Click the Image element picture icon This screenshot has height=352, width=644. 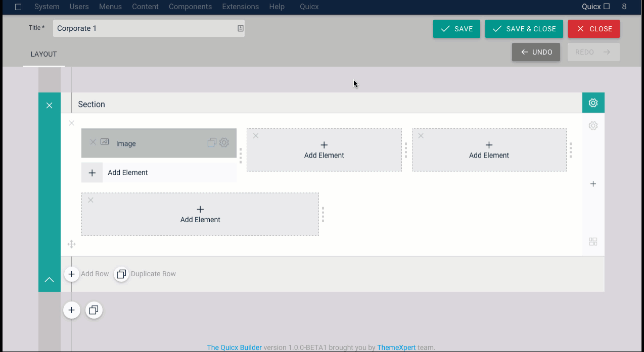(105, 142)
